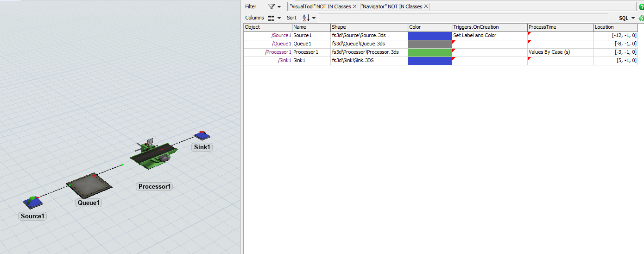This screenshot has height=254, width=644.
Task: Select the Queue1 object in 3D view
Action: (89, 184)
